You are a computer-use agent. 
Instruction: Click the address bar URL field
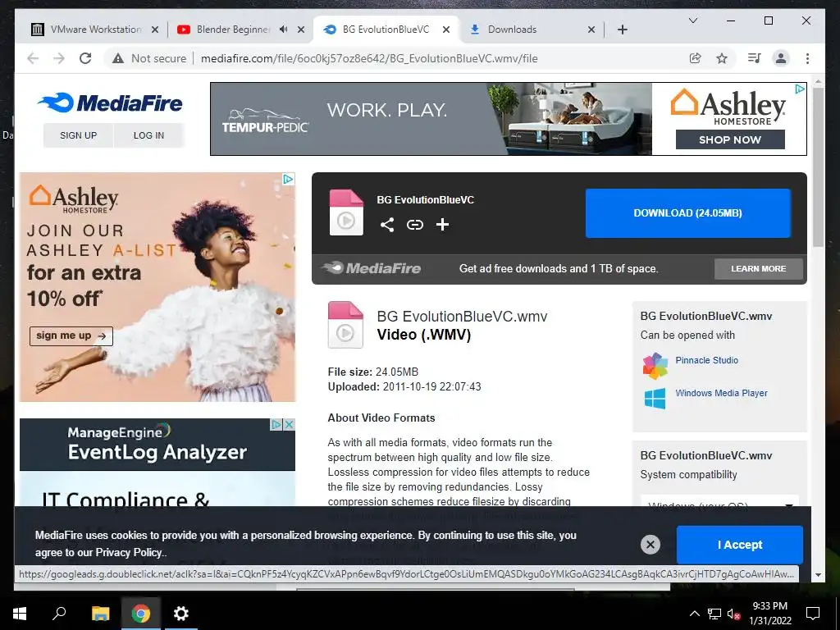click(369, 58)
